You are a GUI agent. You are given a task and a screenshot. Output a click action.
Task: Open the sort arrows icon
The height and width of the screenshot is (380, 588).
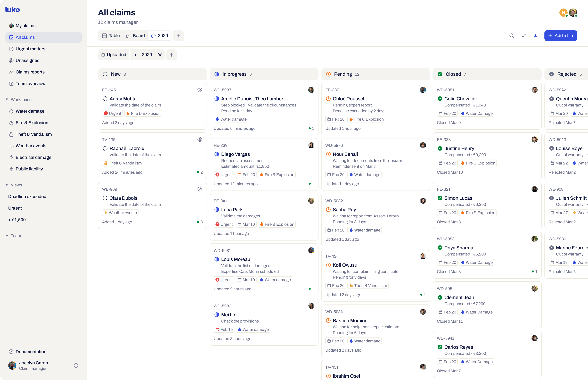[524, 36]
